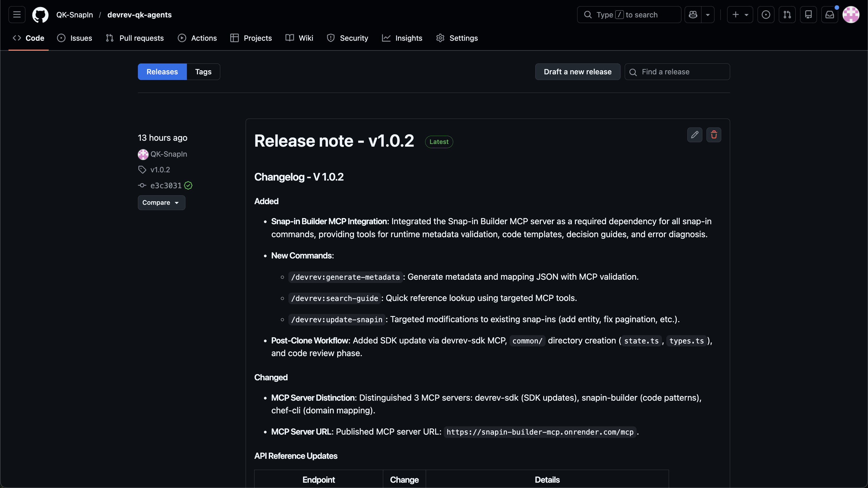Switch to the Tags tab
868x488 pixels.
pyautogui.click(x=203, y=72)
